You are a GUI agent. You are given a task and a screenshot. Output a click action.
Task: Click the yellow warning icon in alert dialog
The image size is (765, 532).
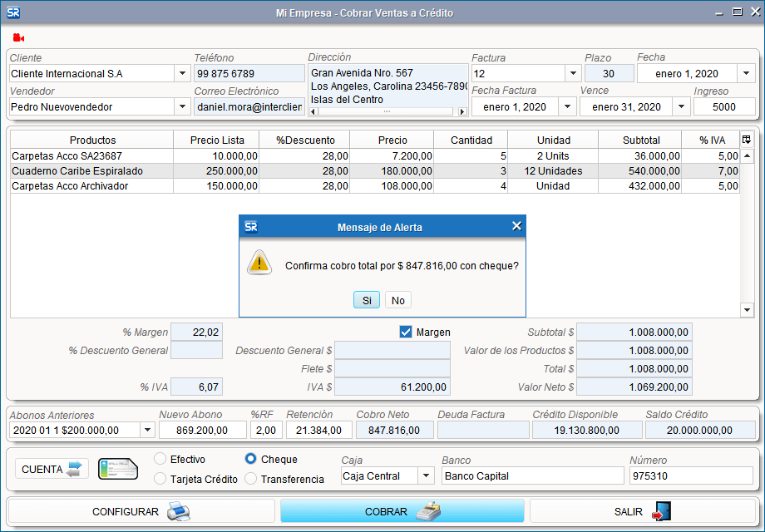tap(259, 263)
